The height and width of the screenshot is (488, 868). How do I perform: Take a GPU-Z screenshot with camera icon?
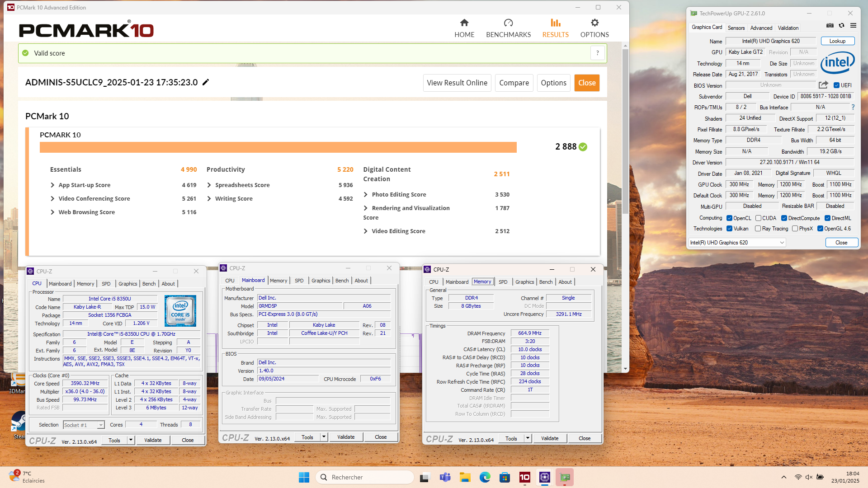(x=830, y=26)
